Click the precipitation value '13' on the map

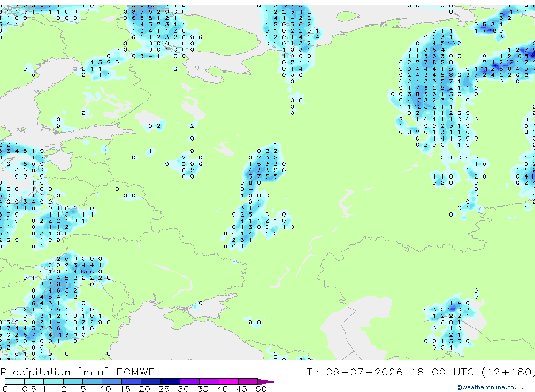click(84, 272)
